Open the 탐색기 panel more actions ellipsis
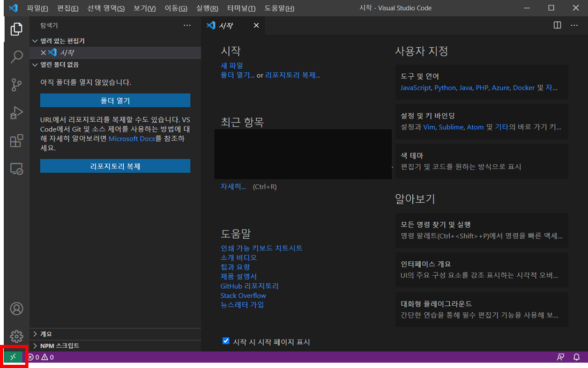The image size is (588, 368). [x=187, y=25]
